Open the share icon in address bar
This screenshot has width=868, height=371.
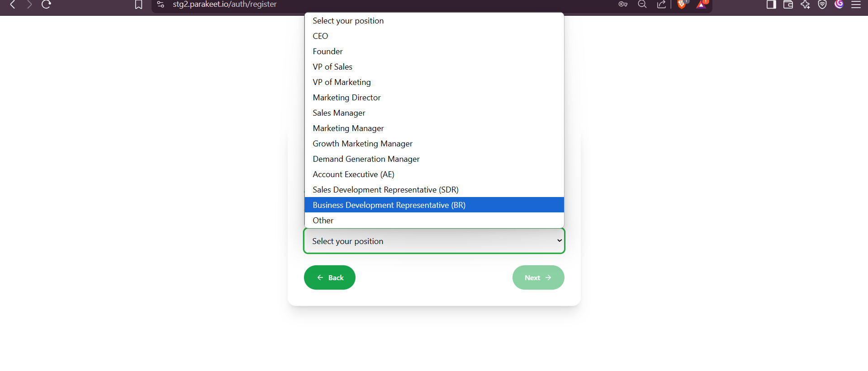tap(661, 5)
